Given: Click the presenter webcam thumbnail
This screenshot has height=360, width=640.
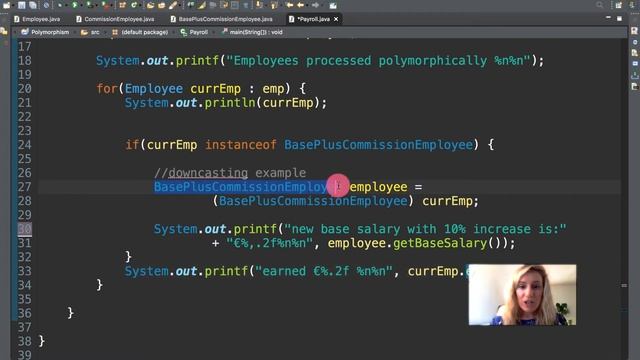Looking at the screenshot, I should [522, 295].
